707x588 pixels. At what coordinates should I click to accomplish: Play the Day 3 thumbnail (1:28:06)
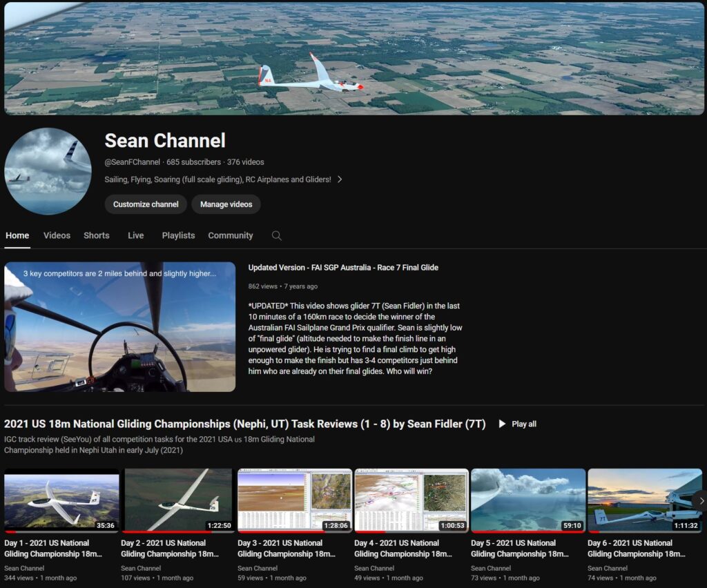pos(295,500)
